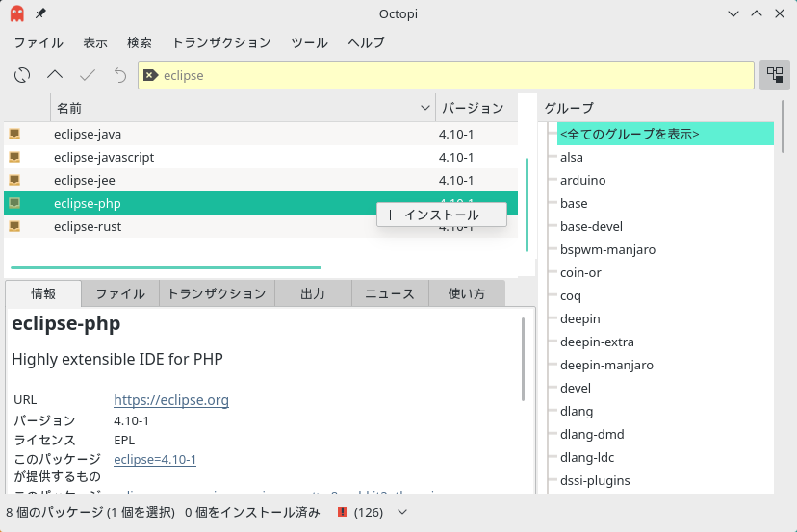Click the red outdated packages warning icon
The width and height of the screenshot is (797, 532).
click(343, 512)
